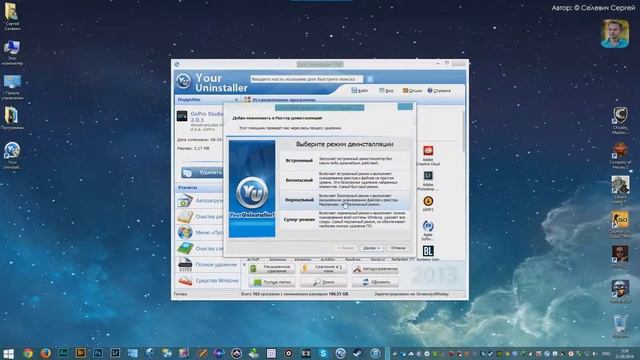The width and height of the screenshot is (640, 360).
Task: Select the Встроенный uninstall mode
Action: 344,161
